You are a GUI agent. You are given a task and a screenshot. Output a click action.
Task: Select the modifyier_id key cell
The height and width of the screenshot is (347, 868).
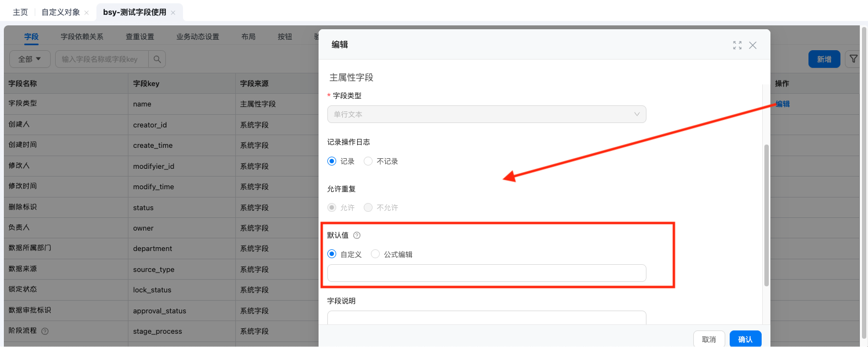click(x=154, y=167)
